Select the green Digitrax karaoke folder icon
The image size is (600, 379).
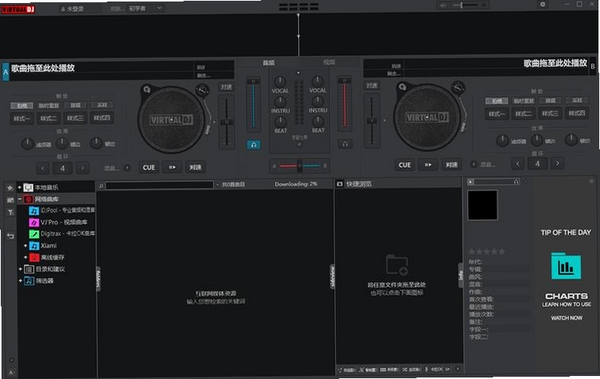point(34,234)
